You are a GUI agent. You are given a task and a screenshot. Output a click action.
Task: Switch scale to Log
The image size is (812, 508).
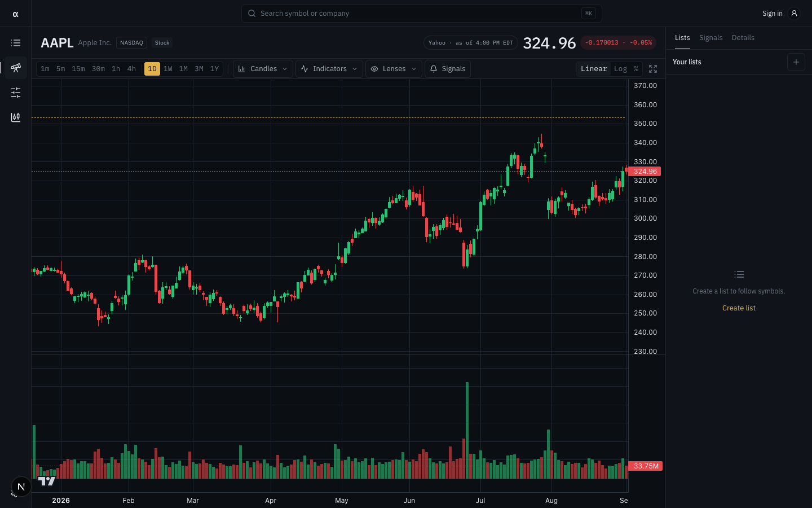tap(620, 69)
